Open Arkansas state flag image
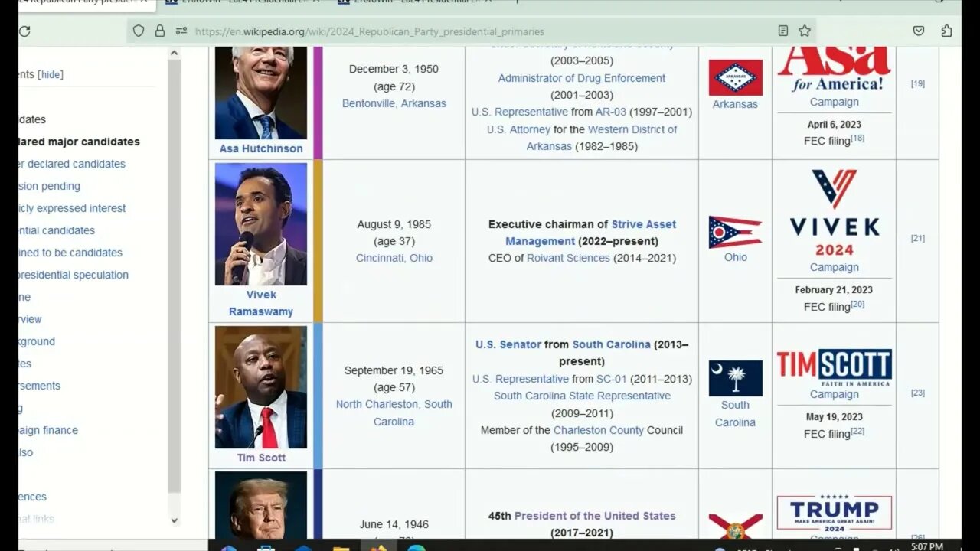980x551 pixels. pos(735,77)
